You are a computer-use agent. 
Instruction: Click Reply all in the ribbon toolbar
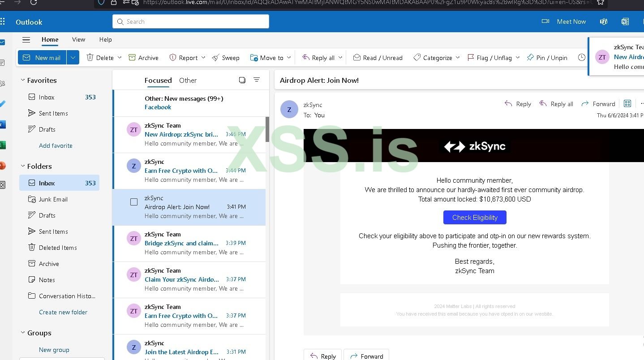pyautogui.click(x=318, y=57)
